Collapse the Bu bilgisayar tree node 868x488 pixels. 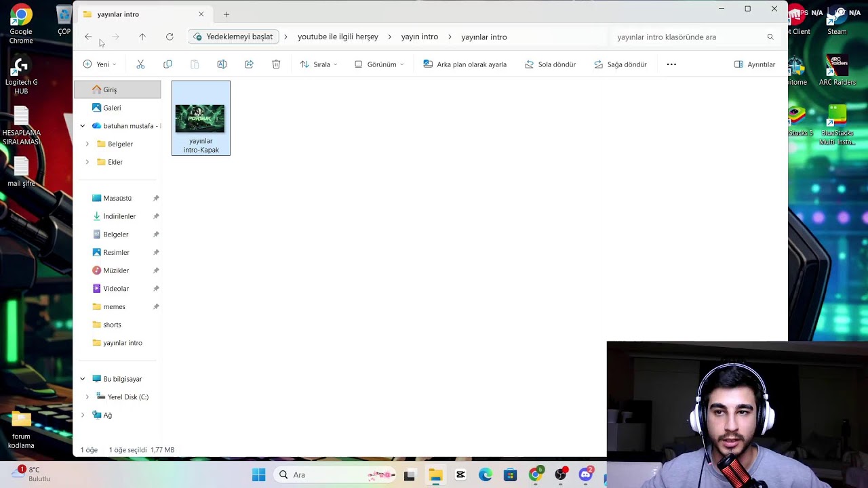(x=83, y=379)
